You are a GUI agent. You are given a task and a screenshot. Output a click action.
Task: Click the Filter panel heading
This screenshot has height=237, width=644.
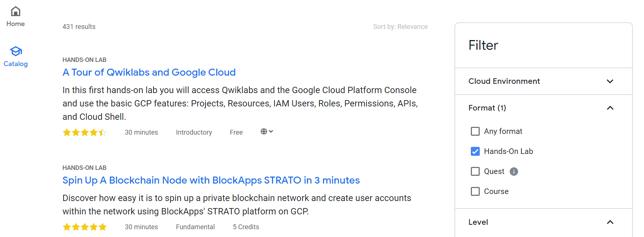click(x=483, y=45)
